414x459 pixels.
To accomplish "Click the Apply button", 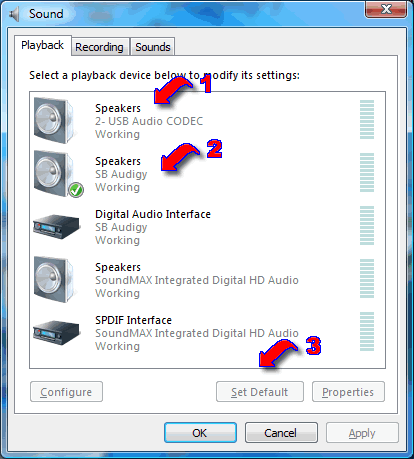I will click(x=362, y=433).
